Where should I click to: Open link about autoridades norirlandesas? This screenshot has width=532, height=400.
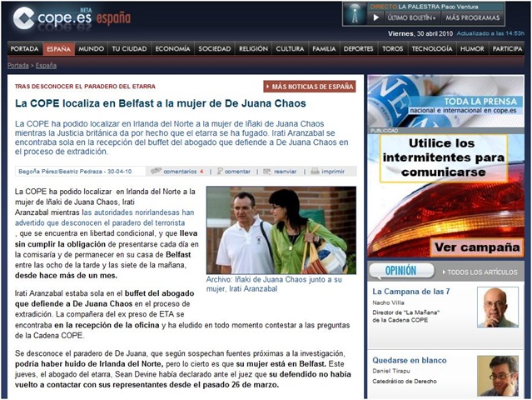pos(105,217)
